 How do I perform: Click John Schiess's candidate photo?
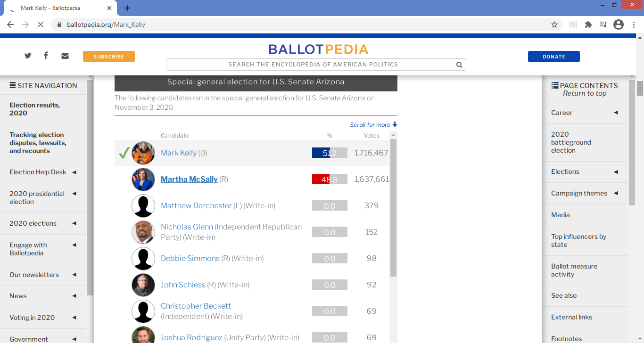(143, 285)
